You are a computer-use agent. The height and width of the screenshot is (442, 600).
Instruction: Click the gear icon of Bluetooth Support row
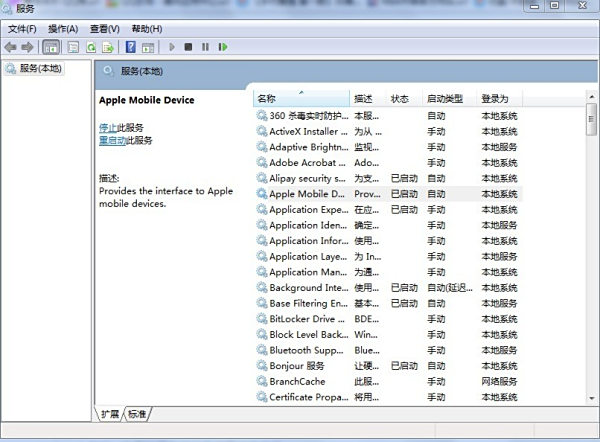(x=262, y=350)
